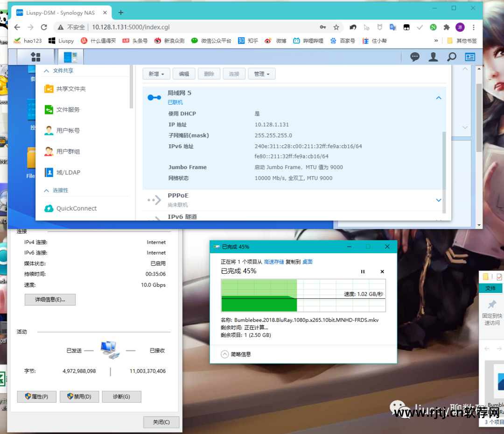Screen dimensions: 504x434
Task: Collapse the 局域网 5 network details
Action: click(438, 98)
